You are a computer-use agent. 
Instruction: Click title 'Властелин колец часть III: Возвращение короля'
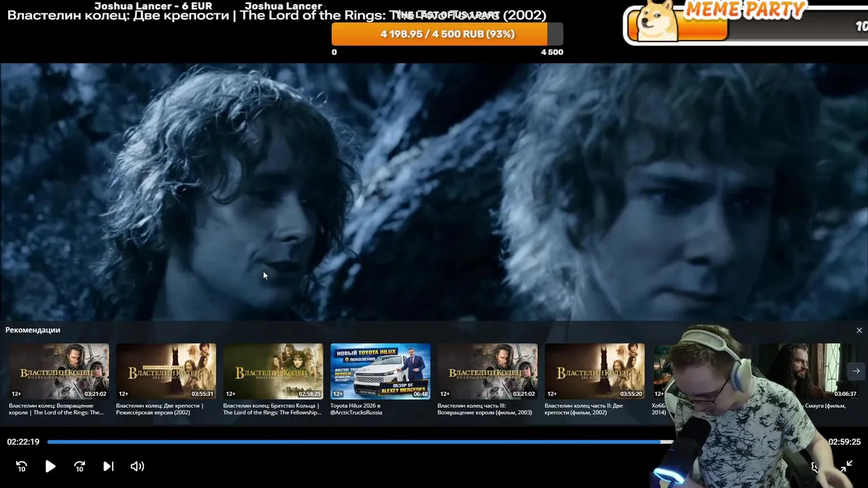point(485,409)
